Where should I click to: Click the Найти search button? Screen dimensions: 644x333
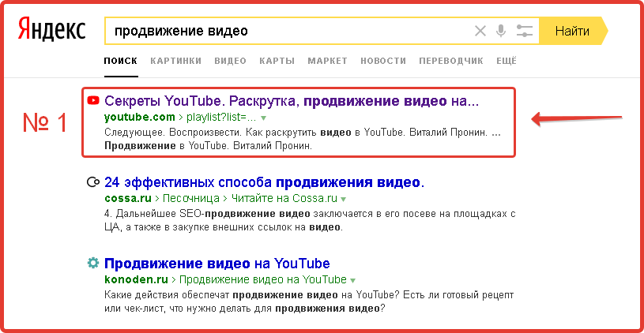(x=572, y=31)
